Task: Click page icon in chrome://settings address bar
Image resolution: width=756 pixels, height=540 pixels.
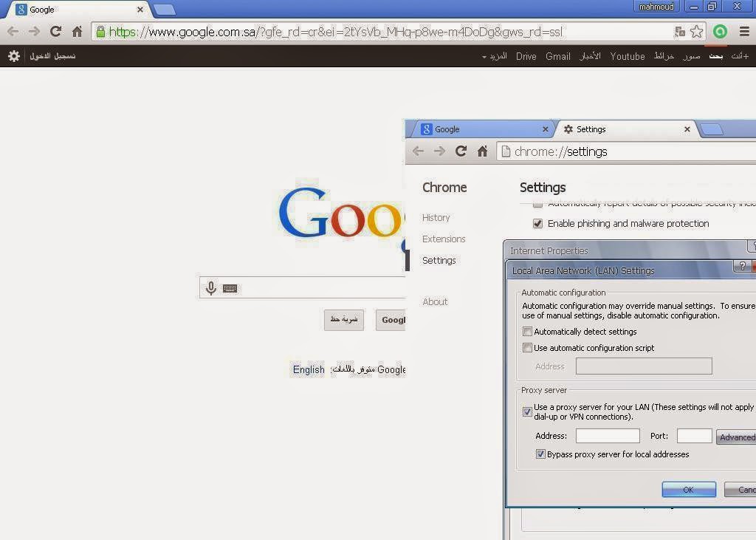Action: coord(506,151)
